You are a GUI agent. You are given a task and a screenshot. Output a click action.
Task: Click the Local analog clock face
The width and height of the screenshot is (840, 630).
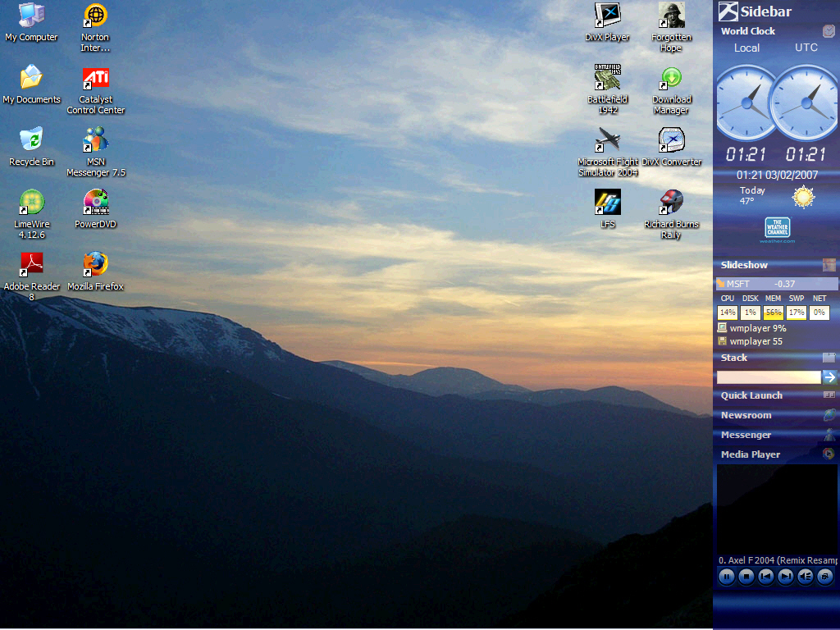click(x=745, y=103)
